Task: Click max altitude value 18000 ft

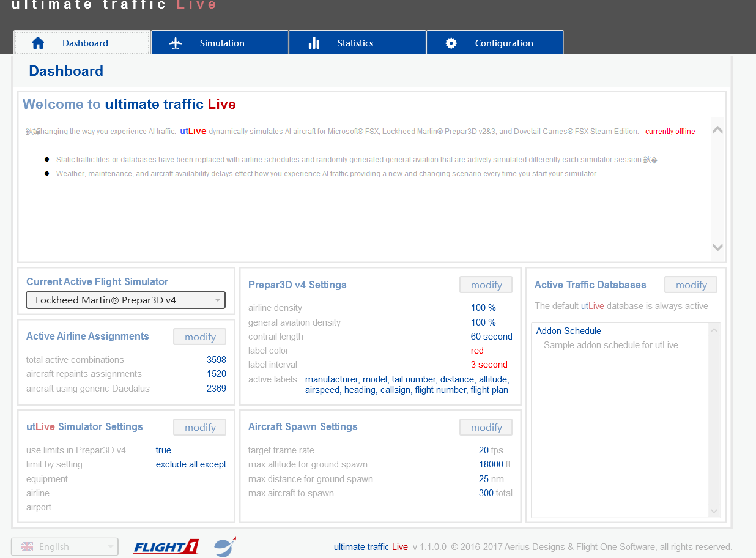Action: click(495, 464)
